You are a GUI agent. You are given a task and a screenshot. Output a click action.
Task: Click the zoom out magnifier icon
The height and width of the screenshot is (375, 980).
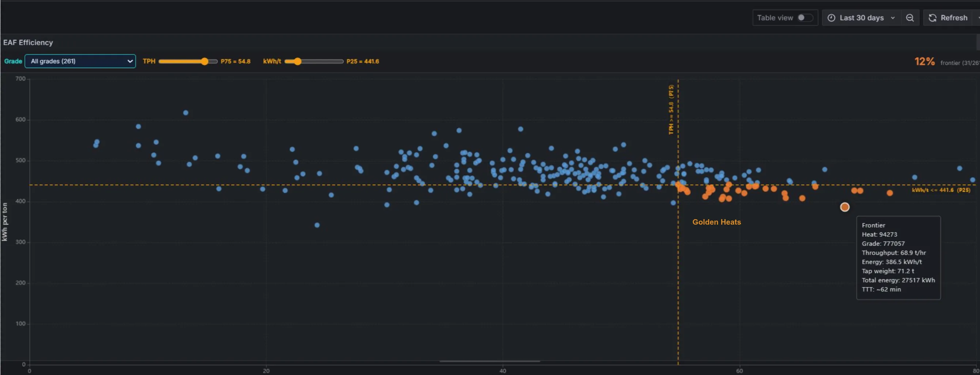point(910,18)
